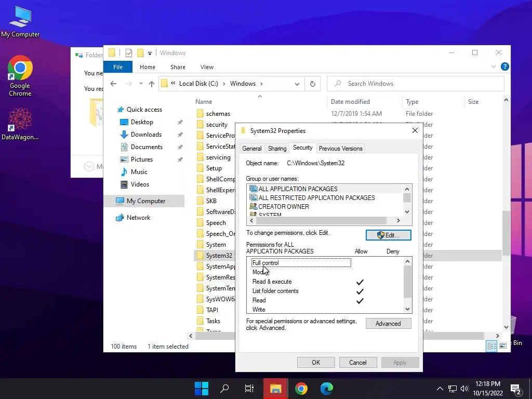
Task: Open Videos in navigation pane
Action: coord(140,184)
